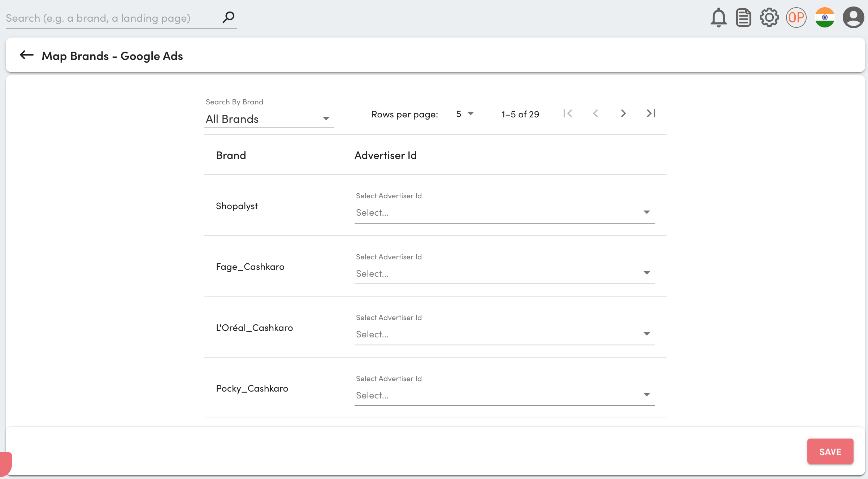
Task: Go to the next page of brands
Action: (x=623, y=113)
